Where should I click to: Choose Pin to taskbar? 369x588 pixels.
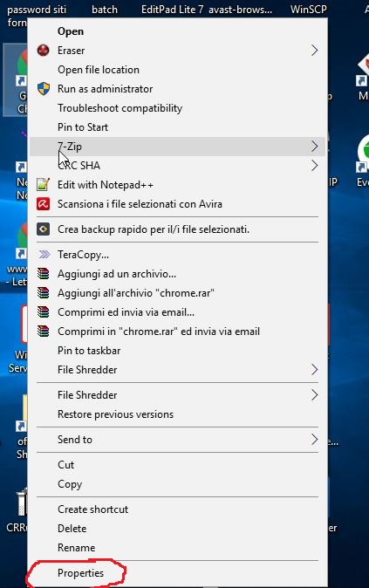tap(89, 351)
